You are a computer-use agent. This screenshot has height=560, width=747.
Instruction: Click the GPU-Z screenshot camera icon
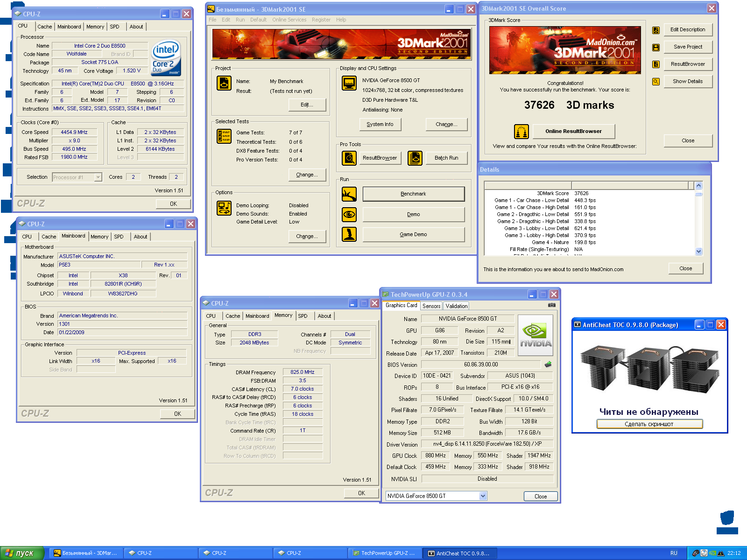point(551,305)
